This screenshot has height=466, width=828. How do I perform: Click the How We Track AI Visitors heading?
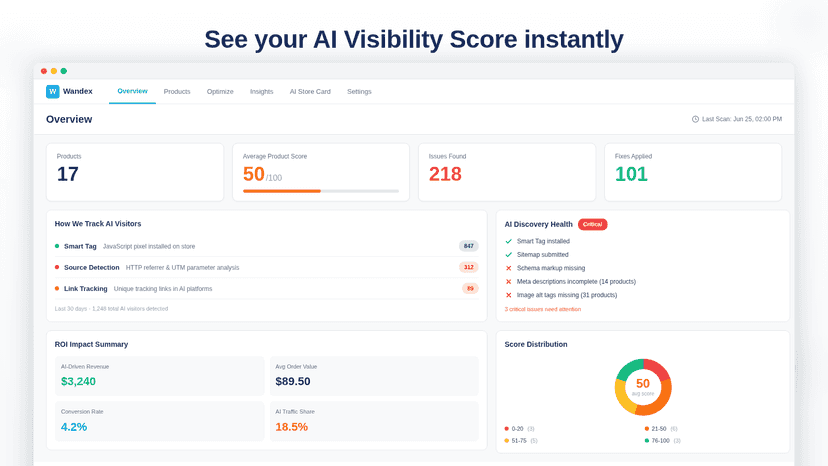(98, 224)
